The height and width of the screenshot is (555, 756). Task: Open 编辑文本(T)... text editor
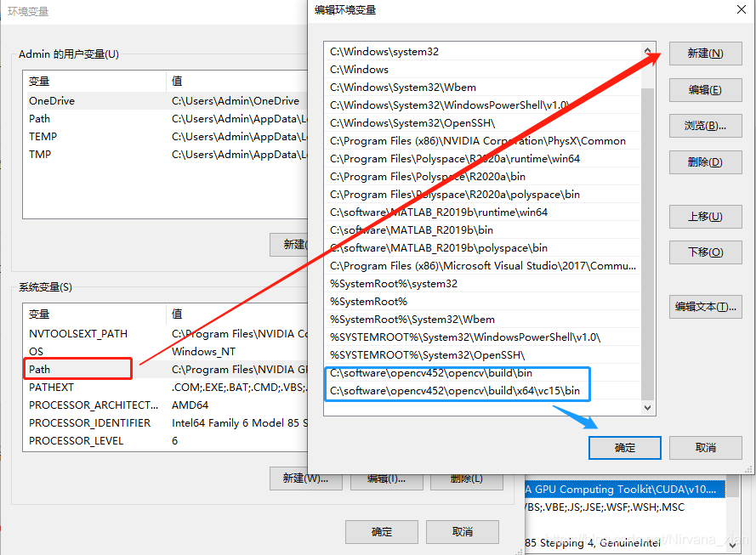pos(705,307)
